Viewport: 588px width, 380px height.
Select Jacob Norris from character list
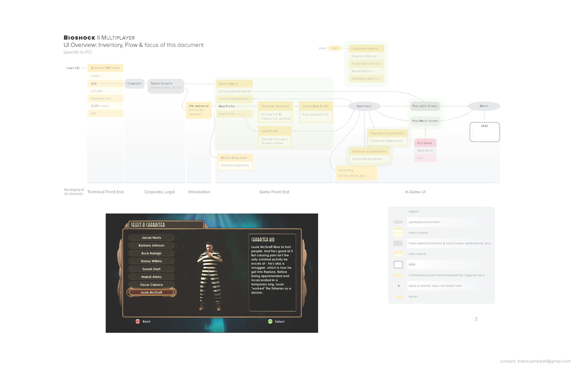pyautogui.click(x=151, y=238)
